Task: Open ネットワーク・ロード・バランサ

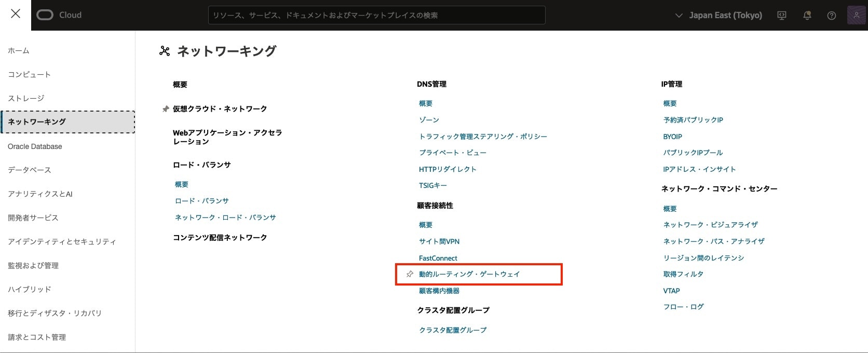Action: tap(225, 218)
